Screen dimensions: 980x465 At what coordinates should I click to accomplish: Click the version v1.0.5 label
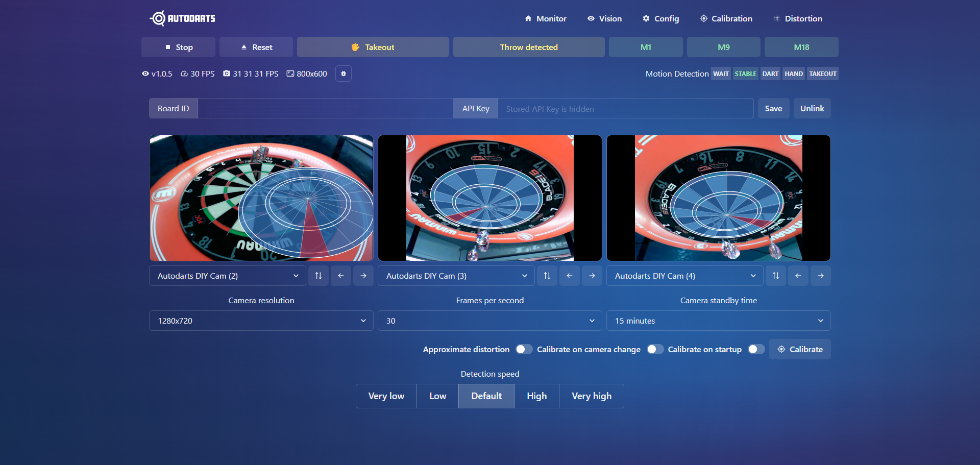pos(157,74)
